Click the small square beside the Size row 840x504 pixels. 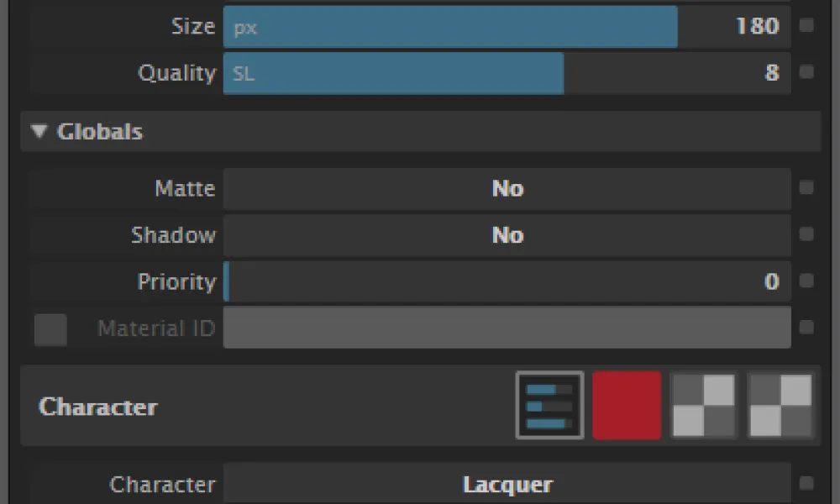point(806,26)
